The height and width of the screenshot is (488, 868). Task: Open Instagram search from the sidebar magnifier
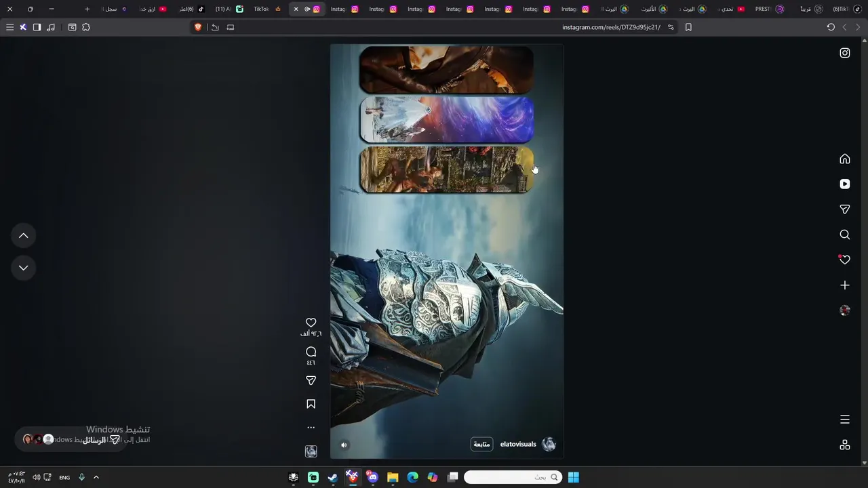[845, 235]
